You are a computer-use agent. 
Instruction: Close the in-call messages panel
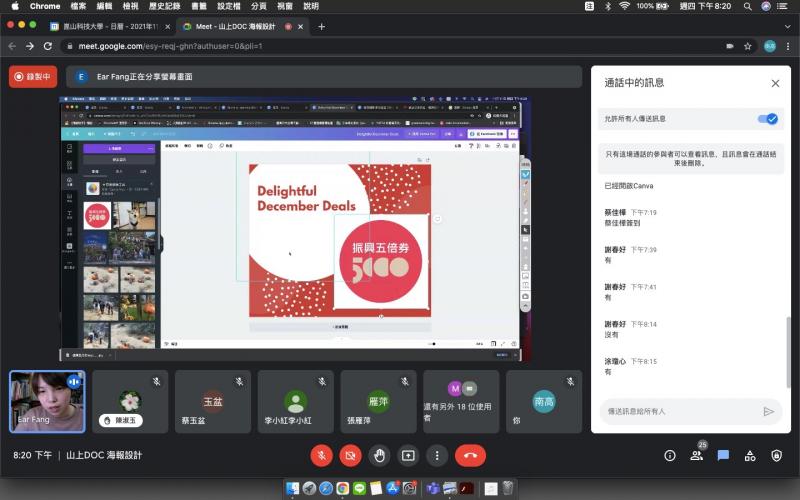(775, 83)
